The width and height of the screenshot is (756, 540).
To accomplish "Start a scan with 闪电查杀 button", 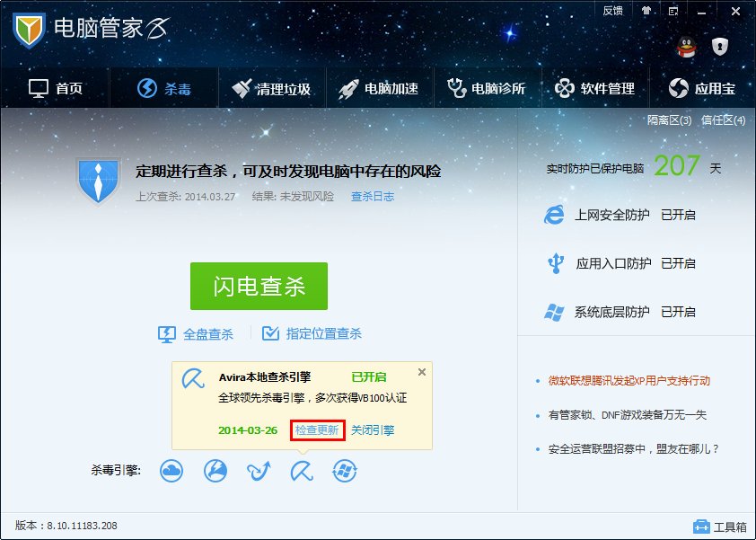I will pos(259,285).
